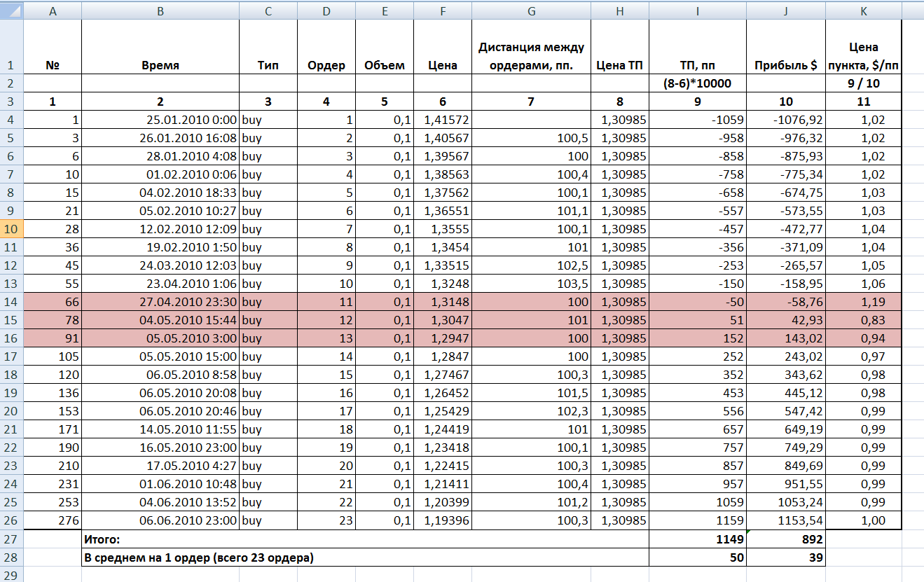Click the '9 / 10' formula cell
The width and height of the screenshot is (924, 582).
863,83
